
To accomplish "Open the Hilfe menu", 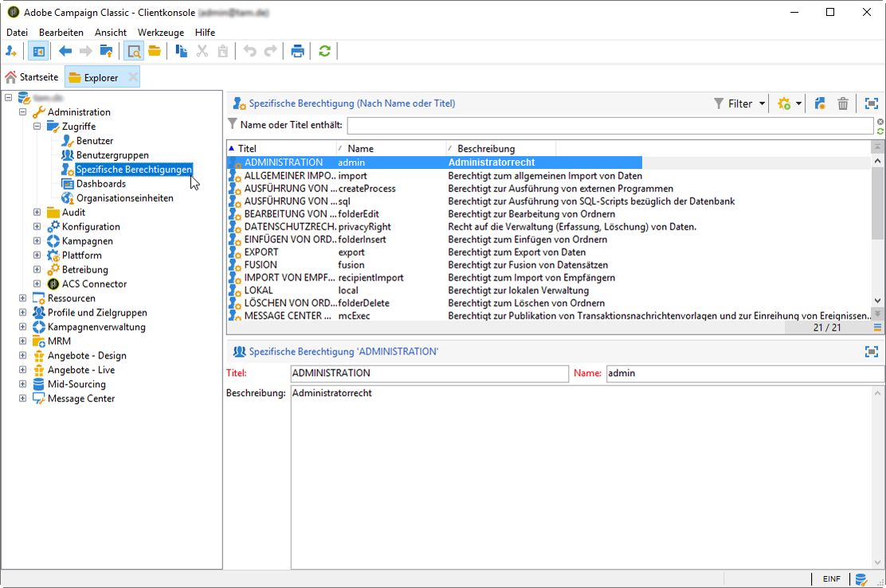I will coord(205,32).
